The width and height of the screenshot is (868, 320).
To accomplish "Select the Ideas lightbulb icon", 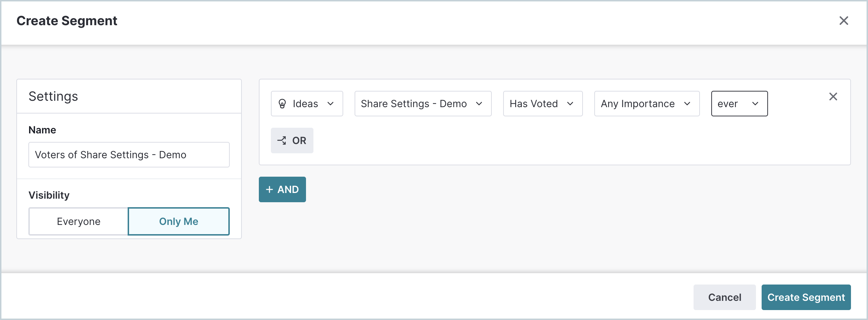I will pyautogui.click(x=283, y=104).
